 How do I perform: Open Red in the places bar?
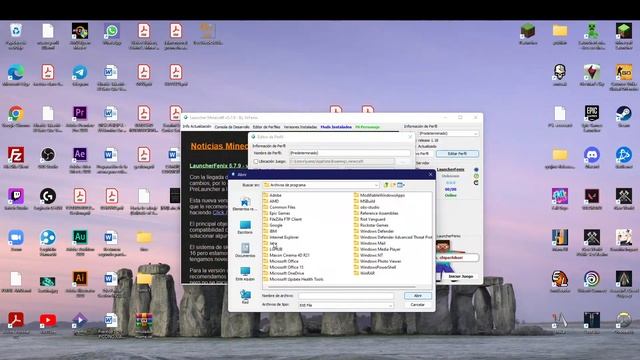245,297
